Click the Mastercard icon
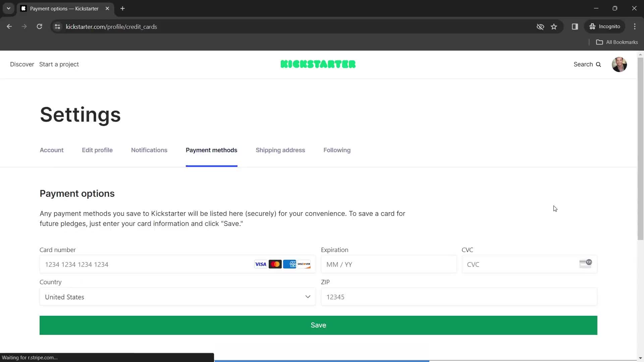The height and width of the screenshot is (362, 644). 275,264
